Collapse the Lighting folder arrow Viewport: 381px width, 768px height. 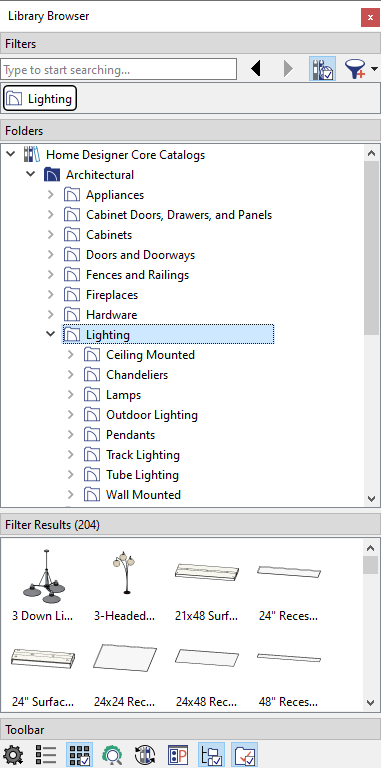50,335
